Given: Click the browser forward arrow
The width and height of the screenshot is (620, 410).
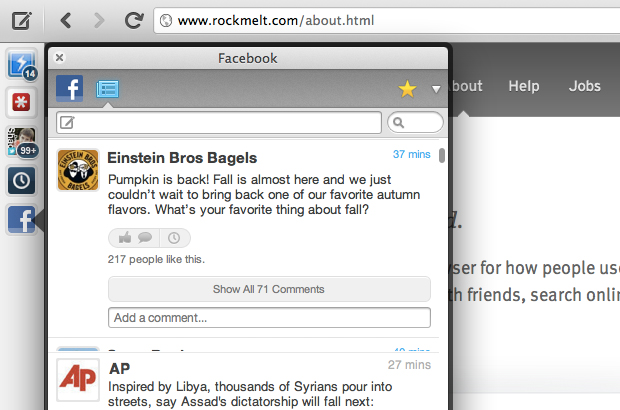Looking at the screenshot, I should tap(99, 21).
